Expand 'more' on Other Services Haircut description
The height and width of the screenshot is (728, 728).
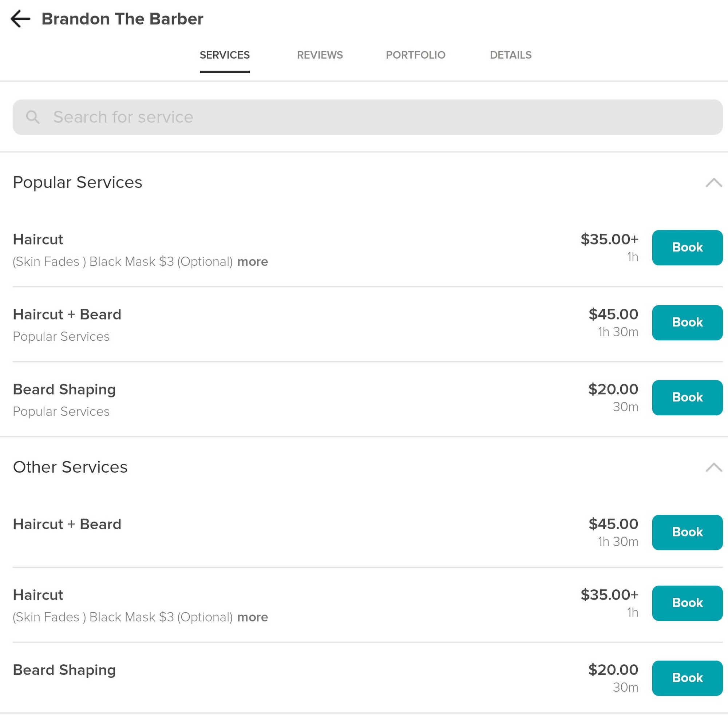[x=253, y=617]
